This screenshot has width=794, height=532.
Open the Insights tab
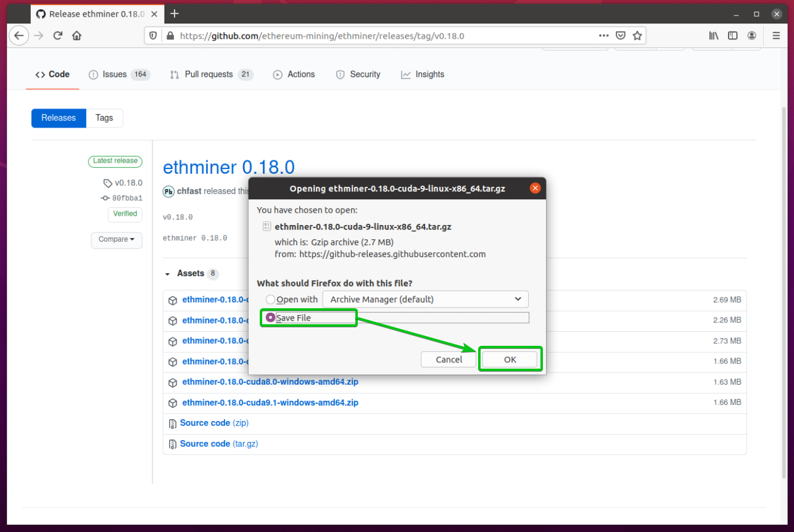click(423, 75)
